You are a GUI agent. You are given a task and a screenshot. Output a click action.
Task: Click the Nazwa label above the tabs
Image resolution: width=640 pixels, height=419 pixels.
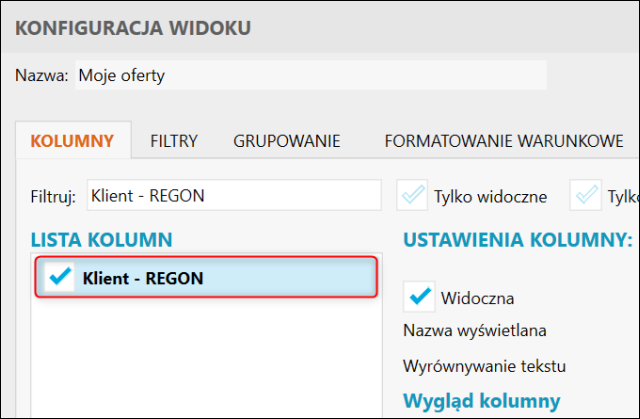(42, 75)
